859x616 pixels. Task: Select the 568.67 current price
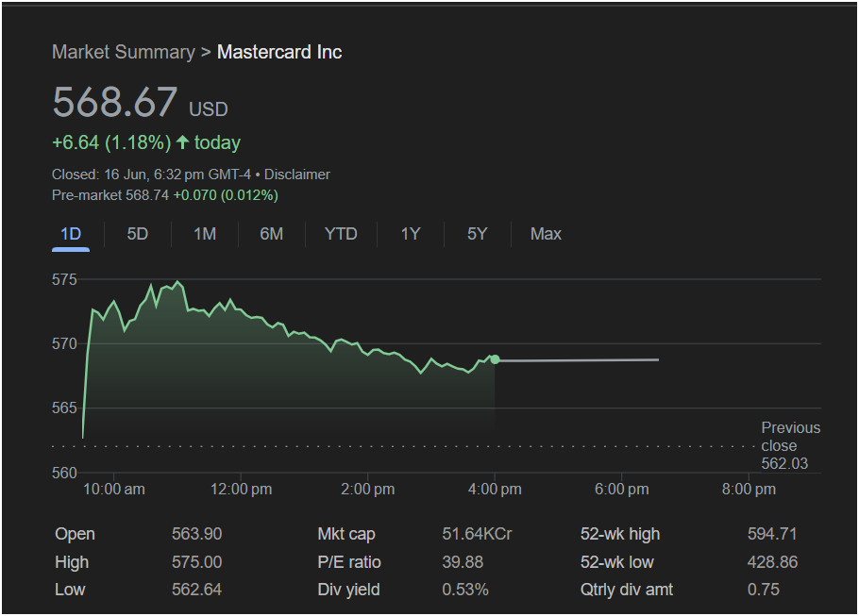(115, 102)
